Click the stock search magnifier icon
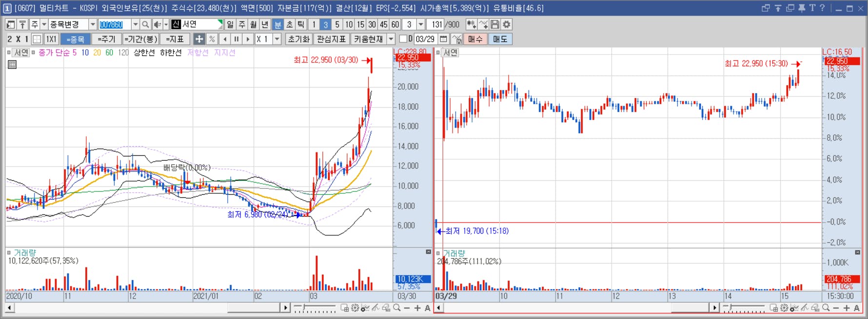This screenshot has height=319, width=868. coord(145,24)
